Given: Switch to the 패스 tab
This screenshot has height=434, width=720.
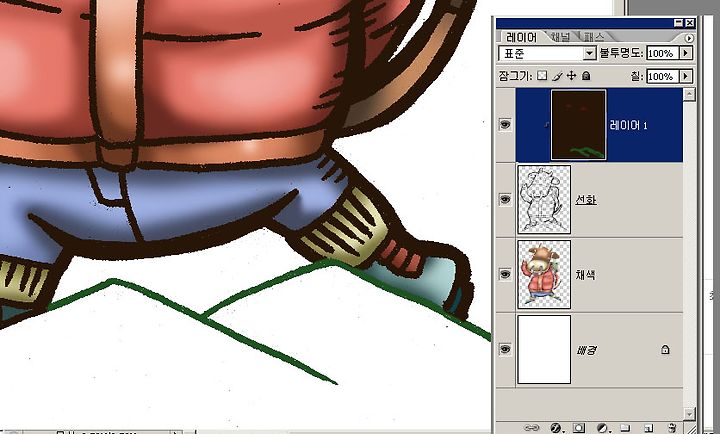Looking at the screenshot, I should (x=594, y=37).
